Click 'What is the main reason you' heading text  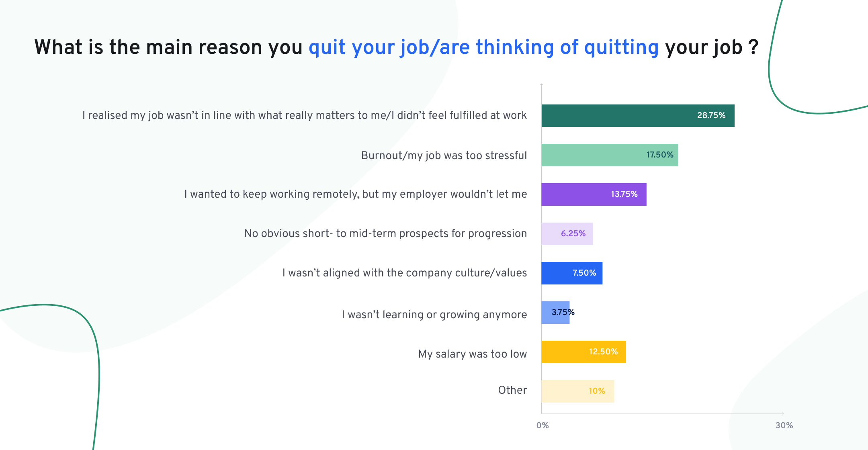(168, 47)
